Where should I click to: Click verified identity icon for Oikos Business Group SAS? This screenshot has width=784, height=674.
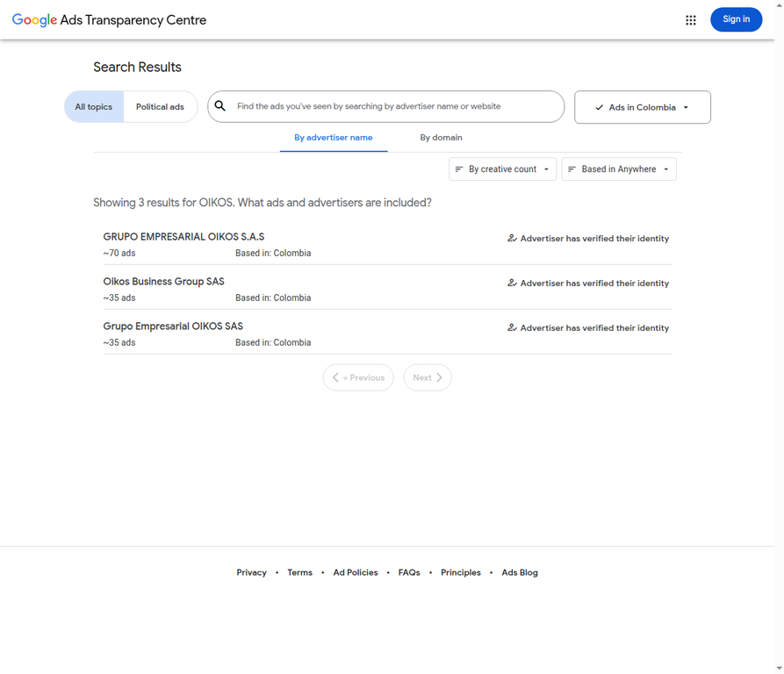(512, 283)
